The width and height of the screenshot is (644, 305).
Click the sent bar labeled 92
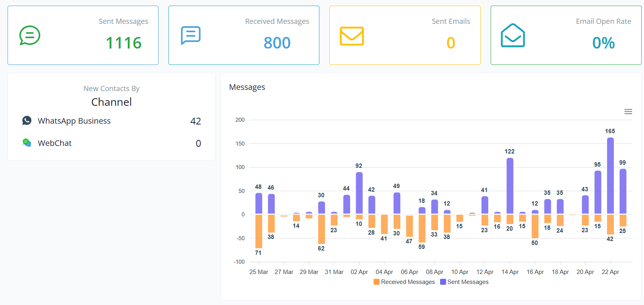point(359,193)
